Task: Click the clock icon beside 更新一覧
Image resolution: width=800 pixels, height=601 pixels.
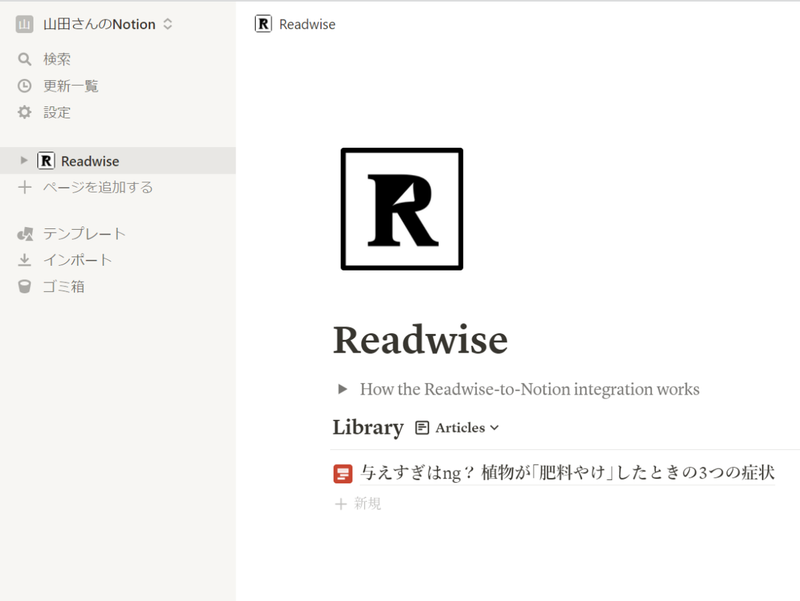Action: click(24, 86)
